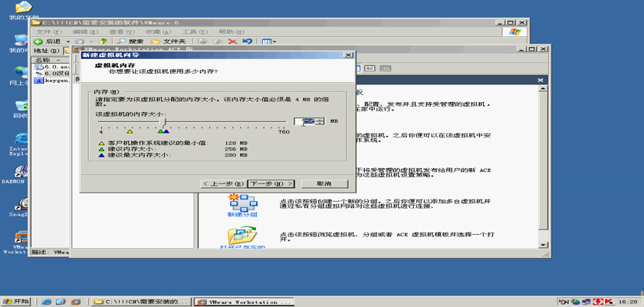
Task: Select the keygen file
Action: tap(53, 80)
